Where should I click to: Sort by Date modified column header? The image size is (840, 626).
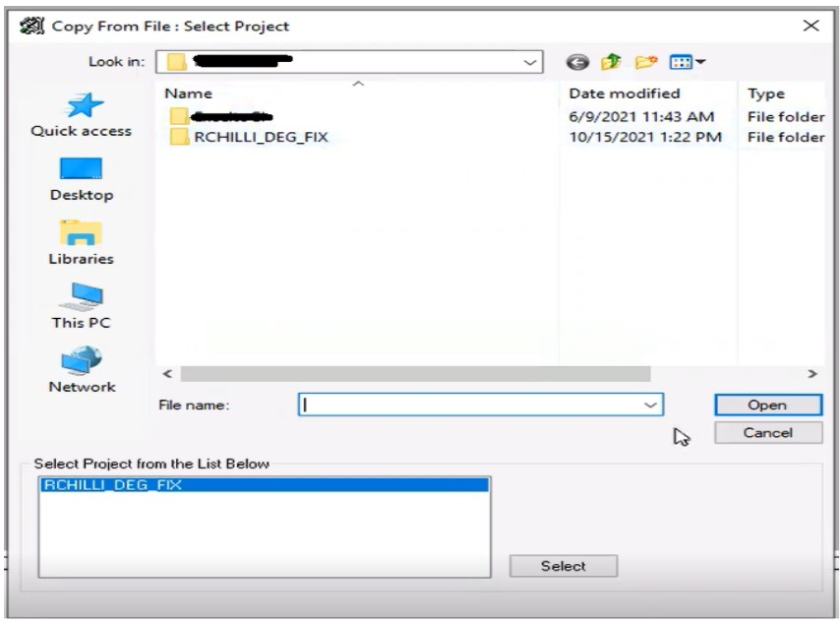coord(625,94)
